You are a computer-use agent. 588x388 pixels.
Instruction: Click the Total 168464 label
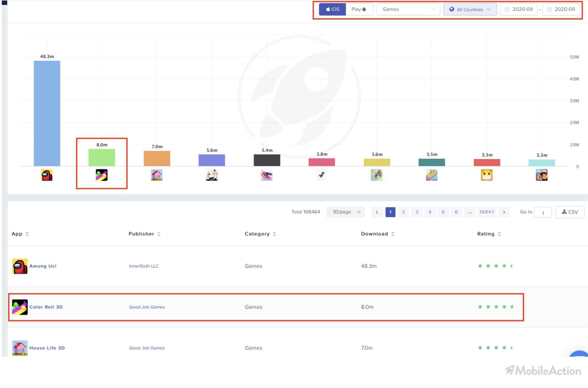(x=305, y=212)
